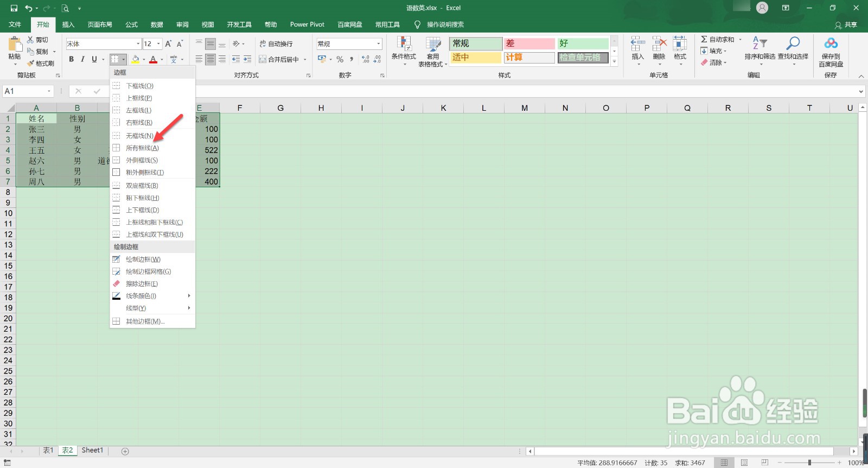This screenshot has width=868, height=468.
Task: Click the 操作说明搜索 search box
Action: coord(445,24)
